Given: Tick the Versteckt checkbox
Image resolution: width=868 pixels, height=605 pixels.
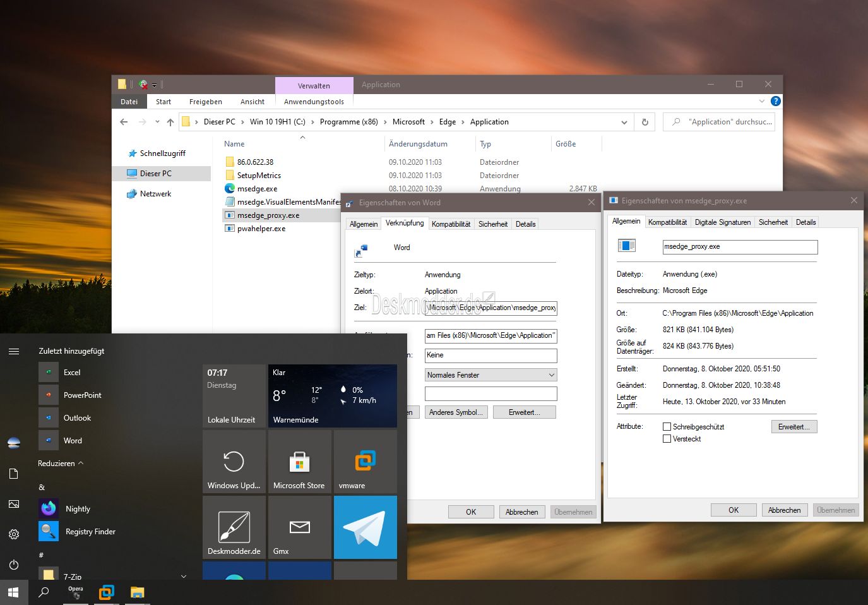Looking at the screenshot, I should tap(667, 439).
